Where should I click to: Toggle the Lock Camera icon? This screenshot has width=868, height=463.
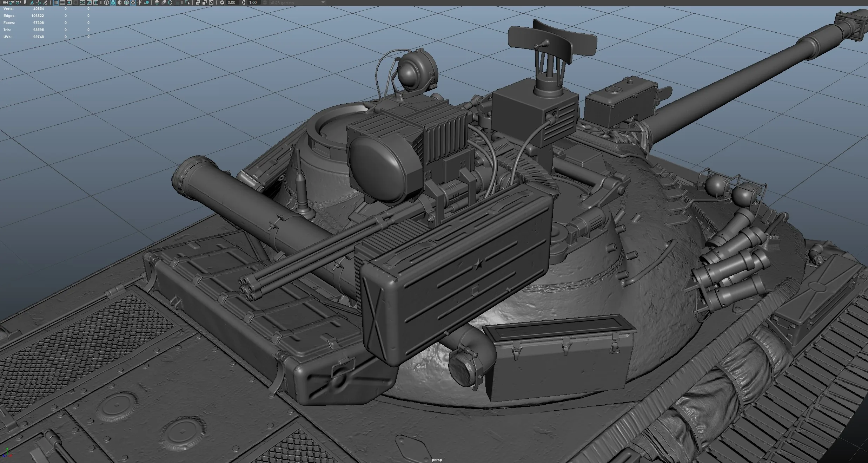pyautogui.click(x=12, y=2)
